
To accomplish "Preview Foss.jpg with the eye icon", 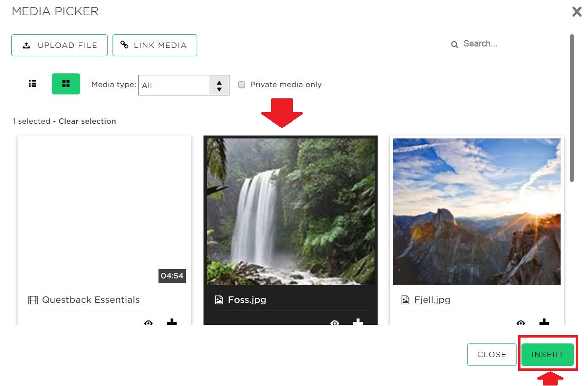I will (335, 323).
